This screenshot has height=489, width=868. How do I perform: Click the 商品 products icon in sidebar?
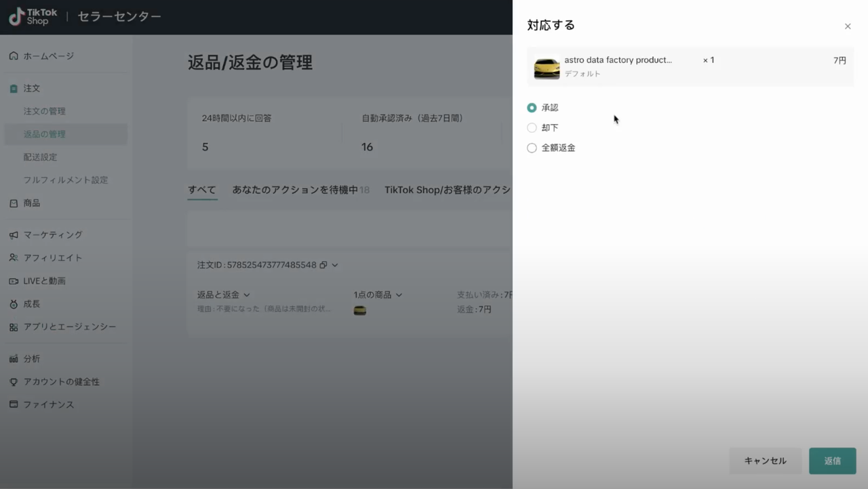click(x=14, y=203)
